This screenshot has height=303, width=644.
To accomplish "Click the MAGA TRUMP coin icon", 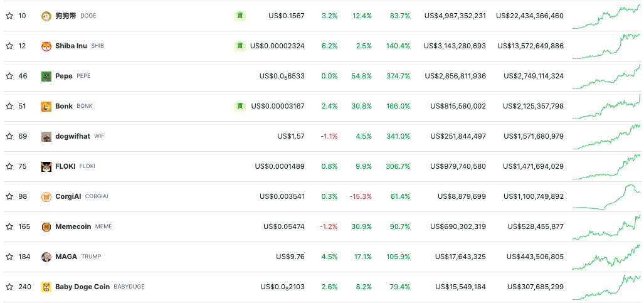I will [x=46, y=257].
